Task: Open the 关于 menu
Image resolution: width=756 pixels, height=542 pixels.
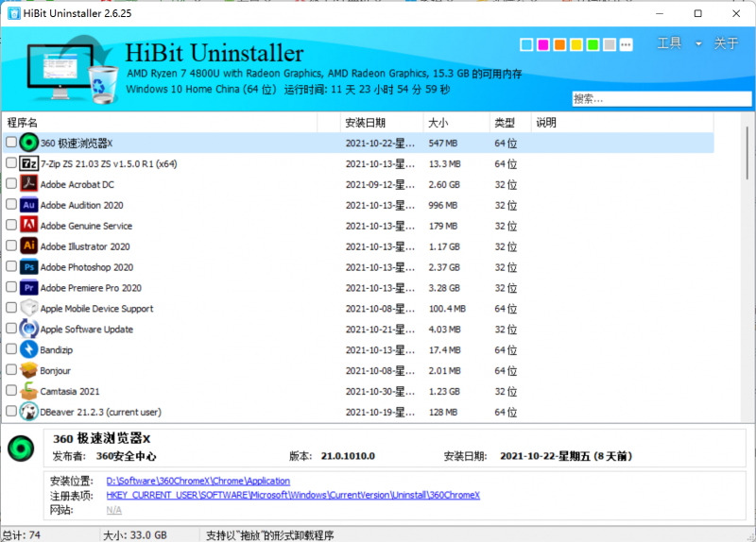Action: (726, 43)
